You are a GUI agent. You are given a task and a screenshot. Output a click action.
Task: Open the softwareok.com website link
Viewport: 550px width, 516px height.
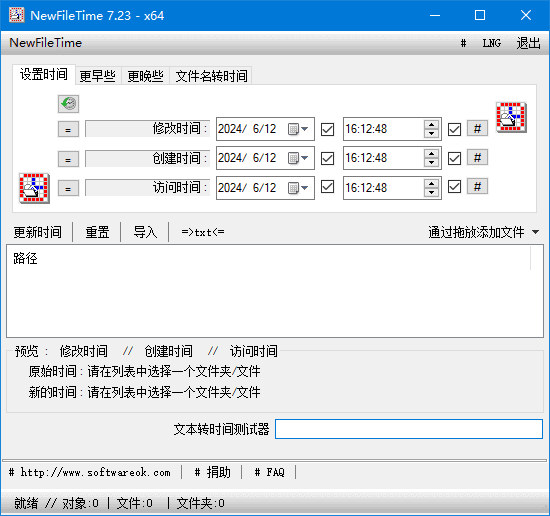pyautogui.click(x=90, y=472)
